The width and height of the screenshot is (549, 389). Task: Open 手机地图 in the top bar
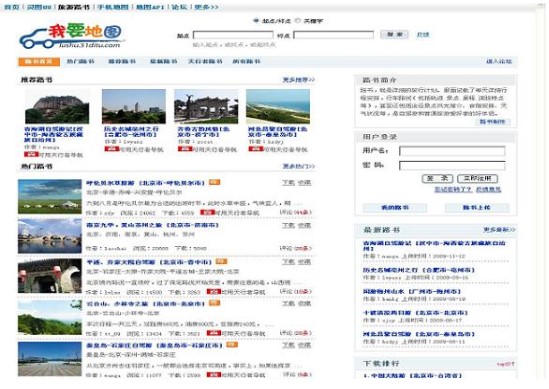(x=113, y=7)
